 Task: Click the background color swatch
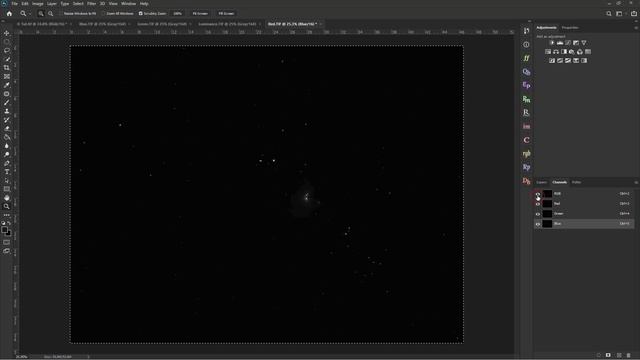(9, 233)
